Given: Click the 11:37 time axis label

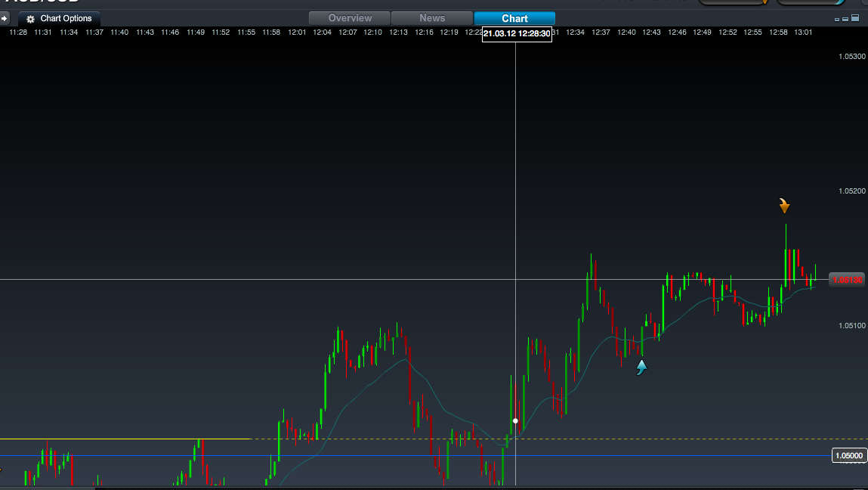Looking at the screenshot, I should click(94, 33).
